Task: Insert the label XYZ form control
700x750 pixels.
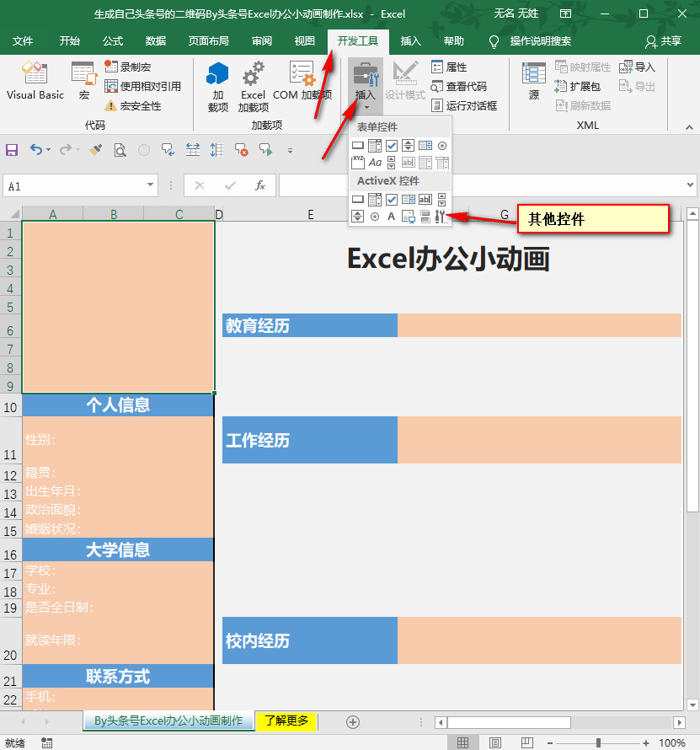Action: [x=358, y=162]
